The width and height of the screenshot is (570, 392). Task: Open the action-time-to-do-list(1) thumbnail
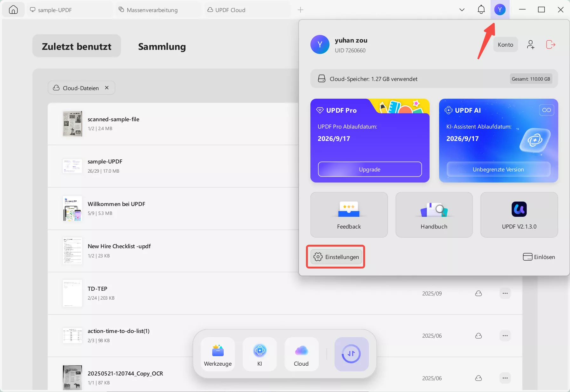pos(72,336)
